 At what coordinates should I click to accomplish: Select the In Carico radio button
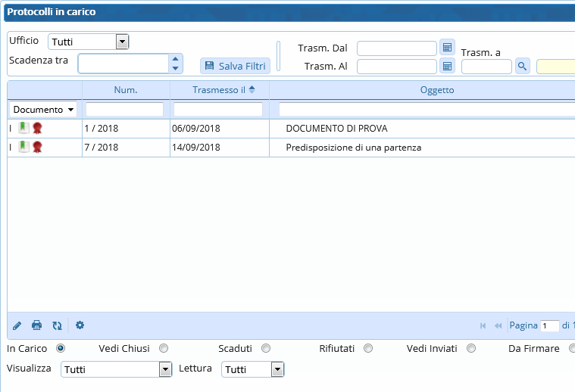tap(61, 348)
